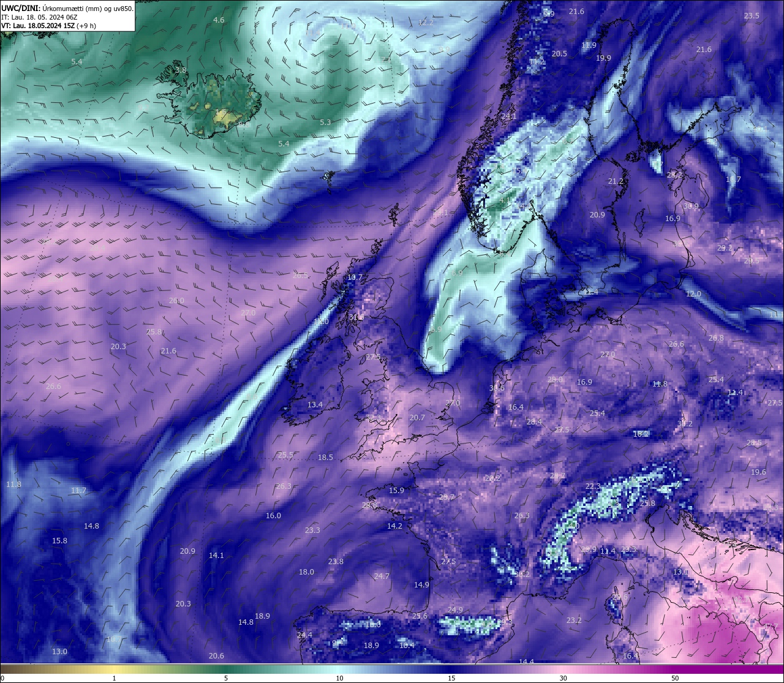This screenshot has height=683, width=784.
Task: Click the value '23.3' on the map
Action: tap(312, 530)
